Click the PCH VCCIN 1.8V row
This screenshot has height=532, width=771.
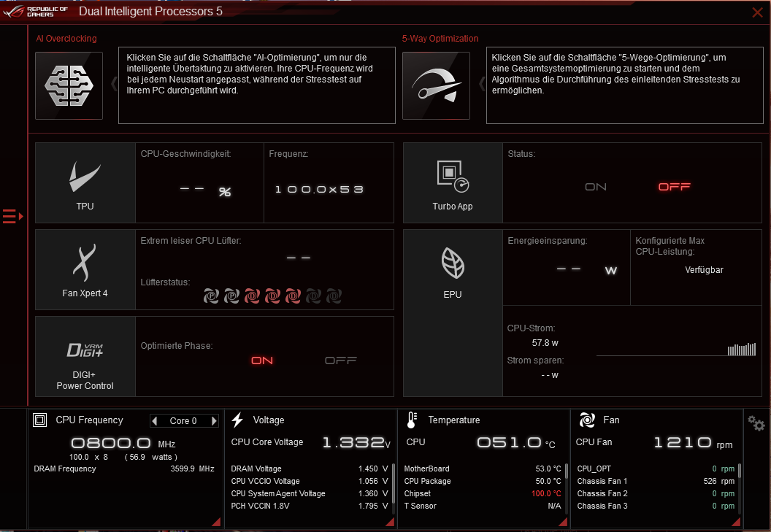click(310, 506)
